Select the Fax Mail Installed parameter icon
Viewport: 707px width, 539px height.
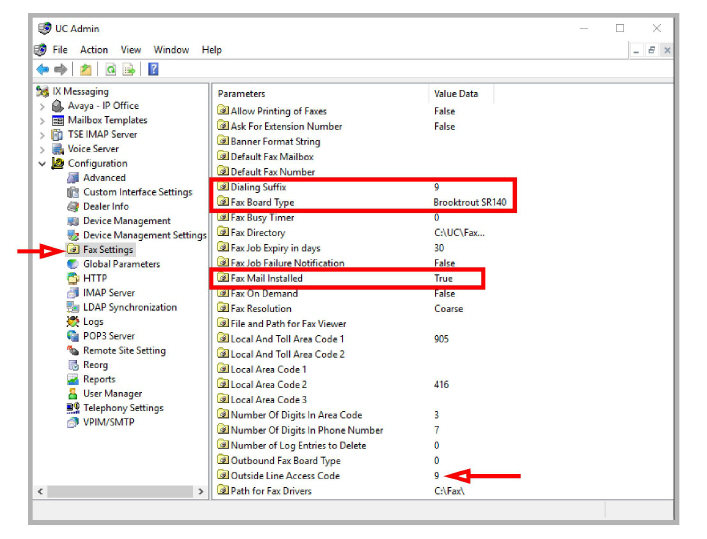[x=223, y=277]
